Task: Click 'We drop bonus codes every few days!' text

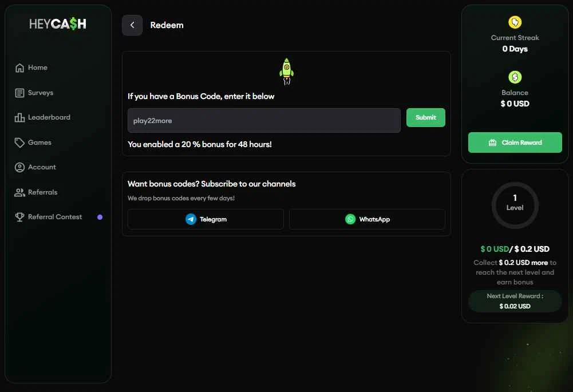Action: point(181,199)
